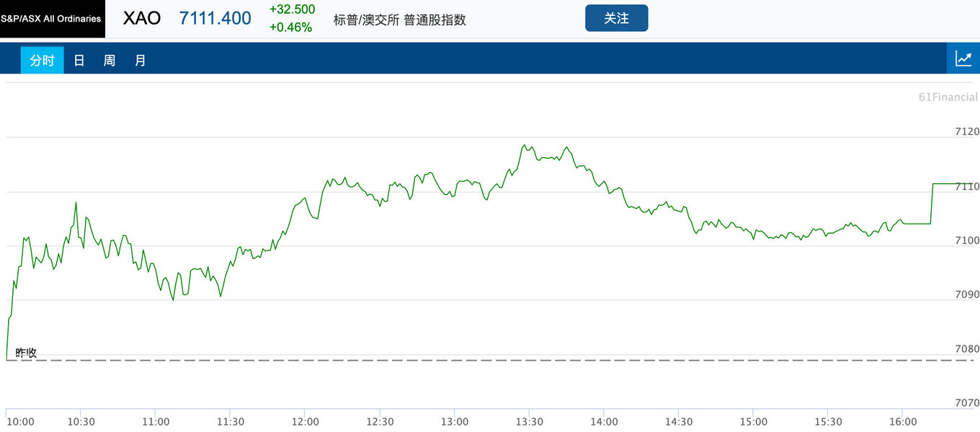Open the chart indicator icon
This screenshot has height=432, width=980.
pyautogui.click(x=963, y=58)
